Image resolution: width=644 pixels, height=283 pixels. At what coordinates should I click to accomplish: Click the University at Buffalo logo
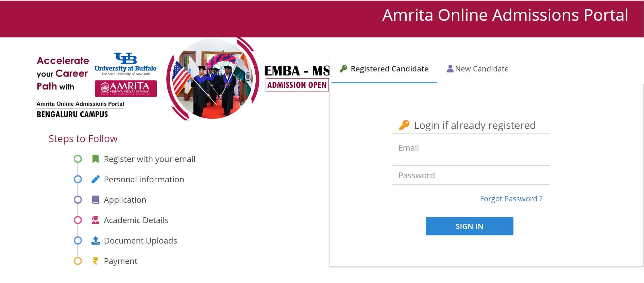(x=125, y=64)
